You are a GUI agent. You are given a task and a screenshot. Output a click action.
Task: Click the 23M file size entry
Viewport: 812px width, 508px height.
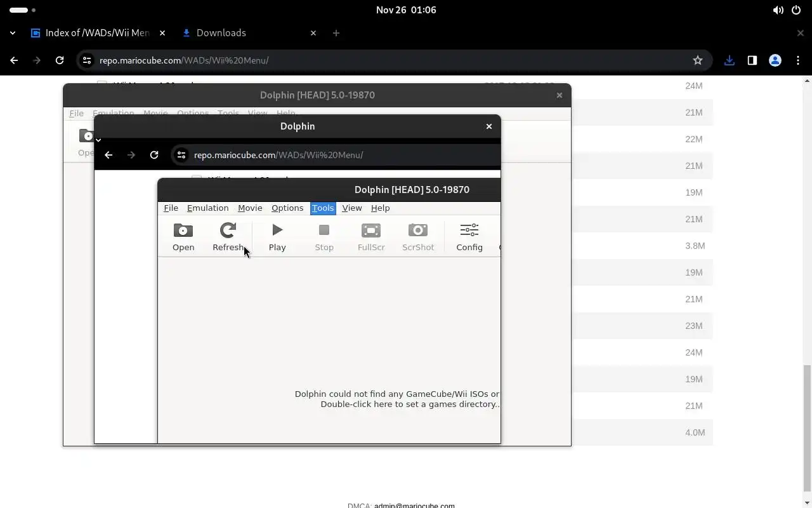coord(694,326)
